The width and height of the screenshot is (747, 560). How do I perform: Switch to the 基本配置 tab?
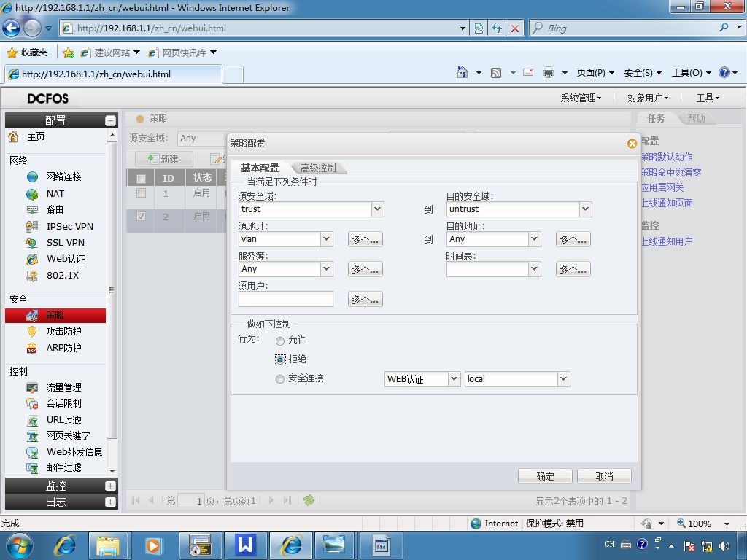click(x=260, y=168)
